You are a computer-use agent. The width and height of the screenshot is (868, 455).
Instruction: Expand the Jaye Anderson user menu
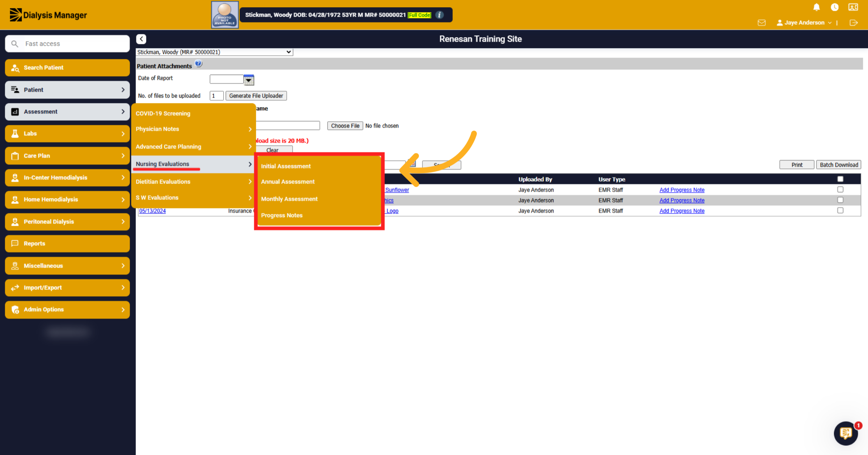tap(804, 23)
